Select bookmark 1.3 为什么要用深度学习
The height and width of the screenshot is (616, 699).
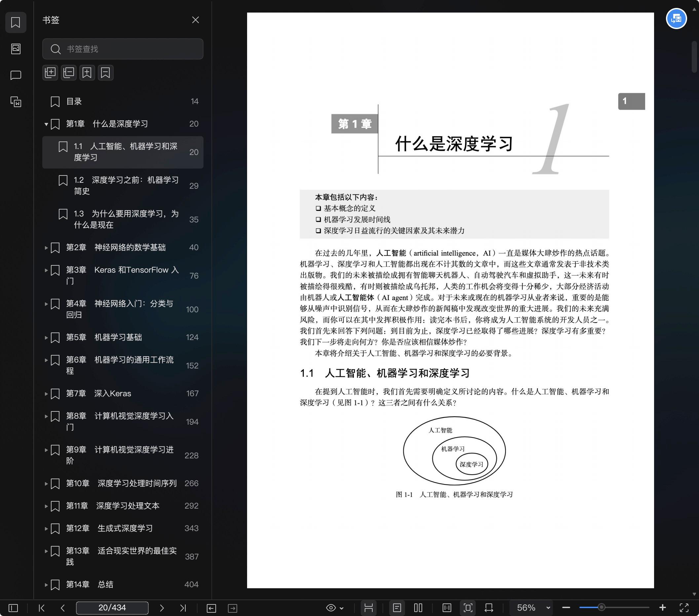point(123,219)
